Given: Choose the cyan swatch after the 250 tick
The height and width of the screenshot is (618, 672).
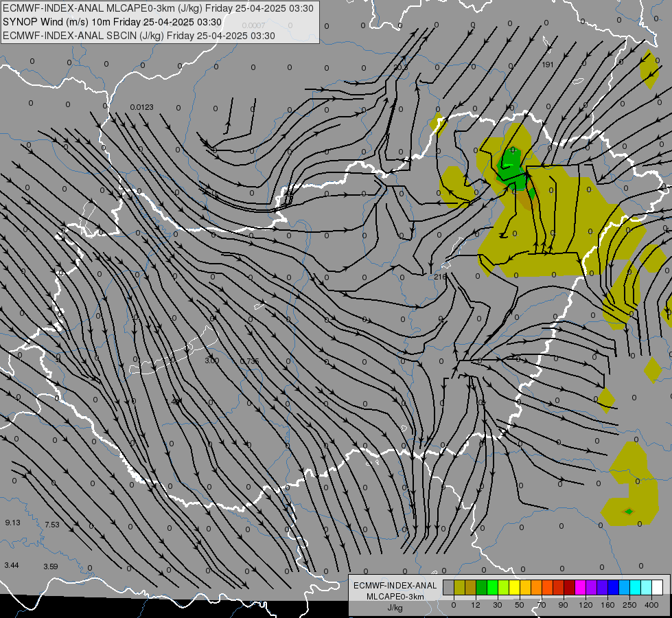Looking at the screenshot, I should 635,587.
